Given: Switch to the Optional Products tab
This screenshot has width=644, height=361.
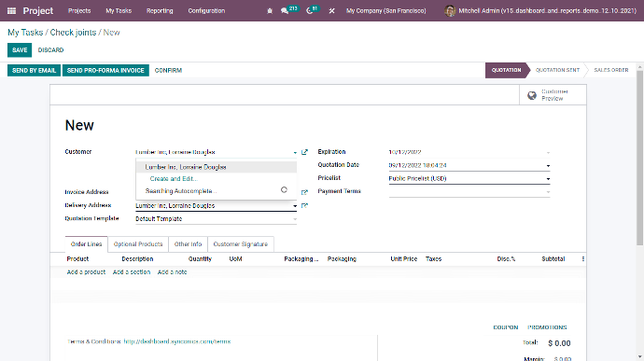Looking at the screenshot, I should click(138, 244).
